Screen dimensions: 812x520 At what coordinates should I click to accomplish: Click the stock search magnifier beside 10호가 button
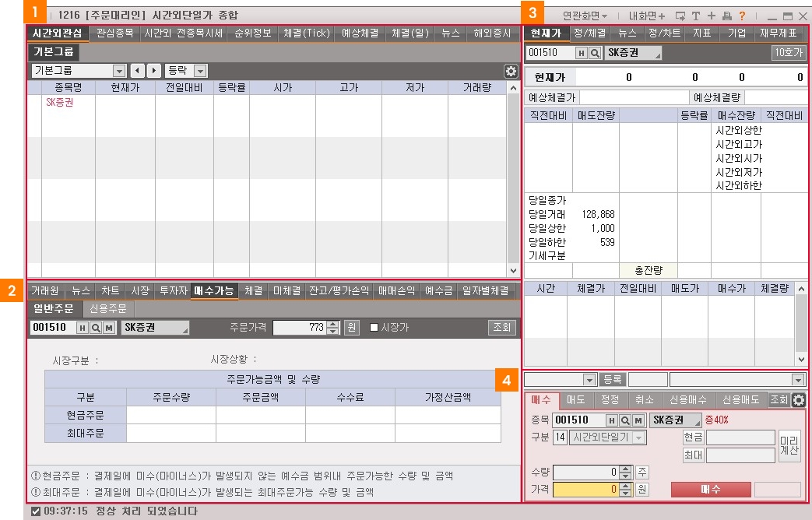coord(595,53)
